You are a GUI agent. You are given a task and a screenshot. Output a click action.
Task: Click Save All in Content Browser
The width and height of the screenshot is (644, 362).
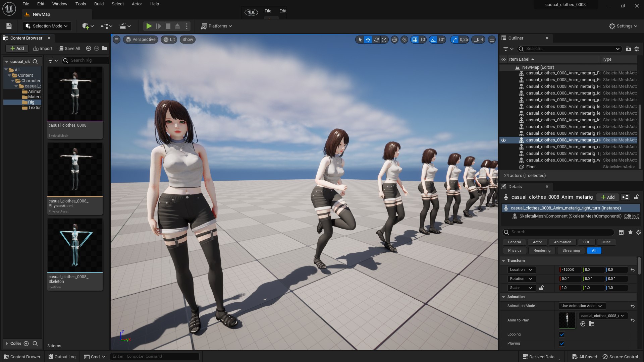point(70,49)
